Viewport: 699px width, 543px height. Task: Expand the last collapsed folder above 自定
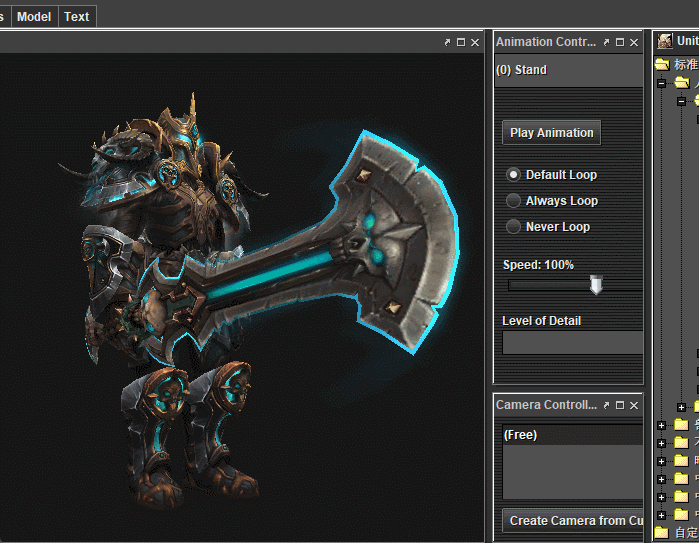(662, 515)
